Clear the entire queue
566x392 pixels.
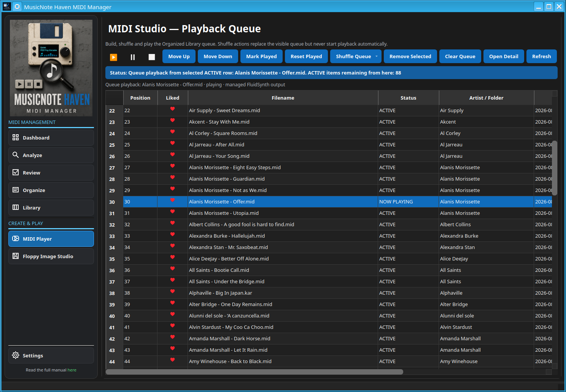coord(460,56)
